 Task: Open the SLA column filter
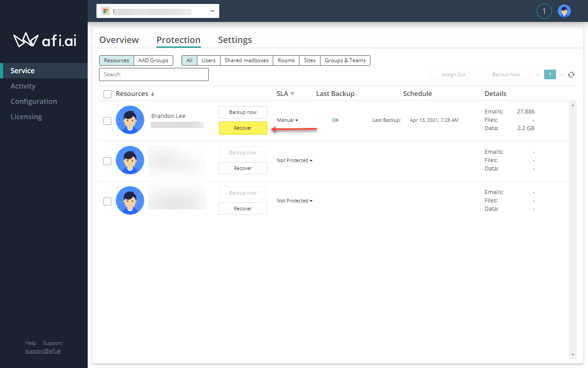[x=293, y=93]
